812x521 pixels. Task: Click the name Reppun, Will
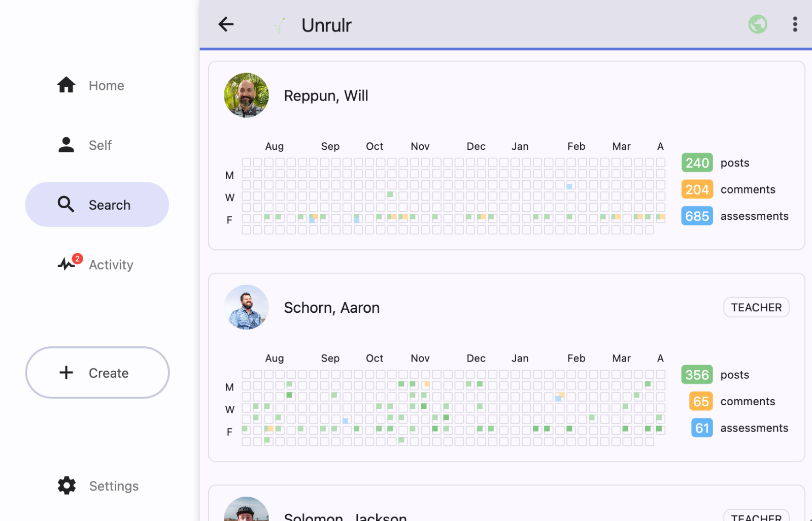(326, 96)
